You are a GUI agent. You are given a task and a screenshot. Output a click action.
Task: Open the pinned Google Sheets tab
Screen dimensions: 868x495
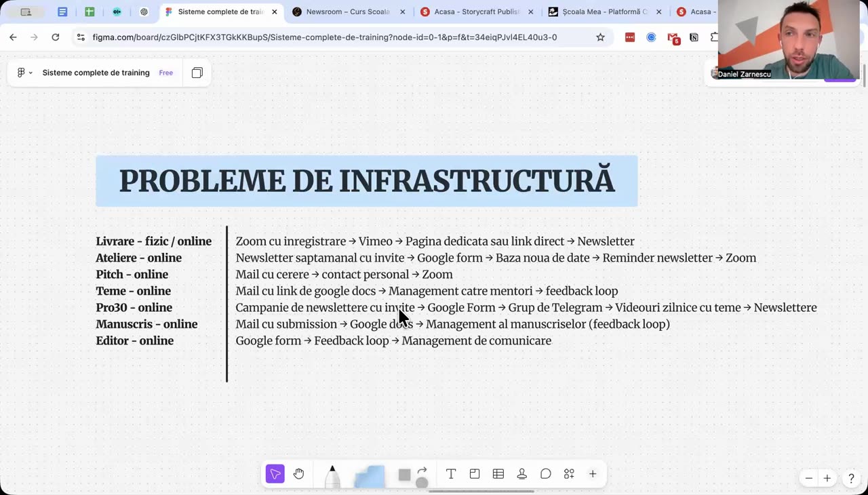(x=90, y=12)
